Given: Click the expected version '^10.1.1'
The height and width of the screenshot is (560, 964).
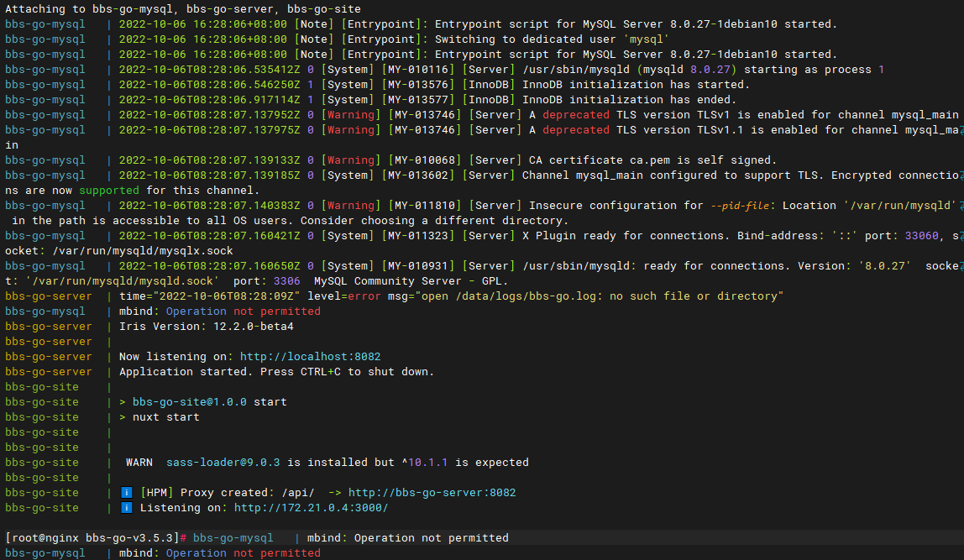Looking at the screenshot, I should [x=425, y=463].
